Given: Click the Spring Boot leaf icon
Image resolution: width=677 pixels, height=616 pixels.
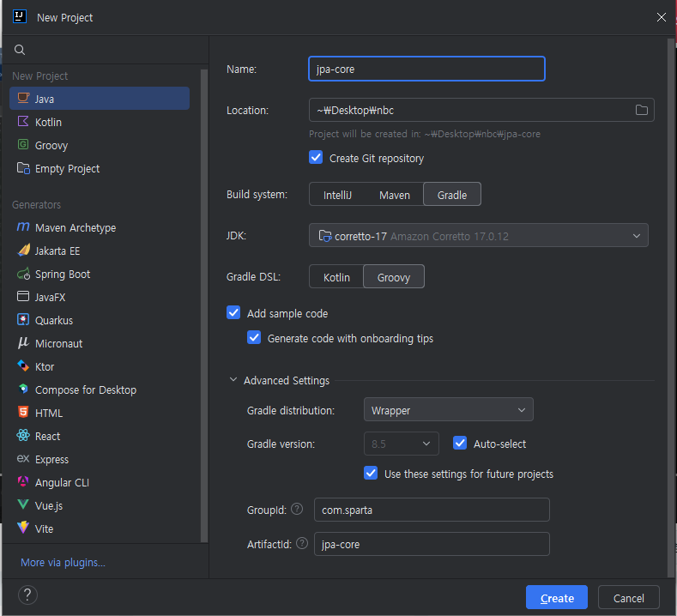Looking at the screenshot, I should [23, 274].
